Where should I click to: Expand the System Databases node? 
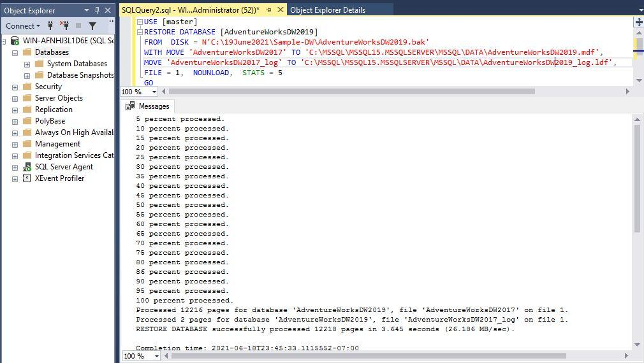[x=27, y=64]
